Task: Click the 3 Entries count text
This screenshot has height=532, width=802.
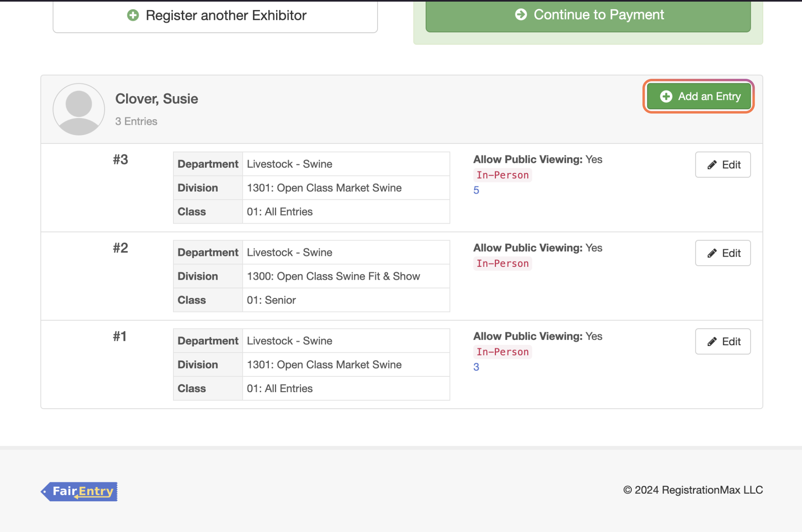Action: (136, 121)
